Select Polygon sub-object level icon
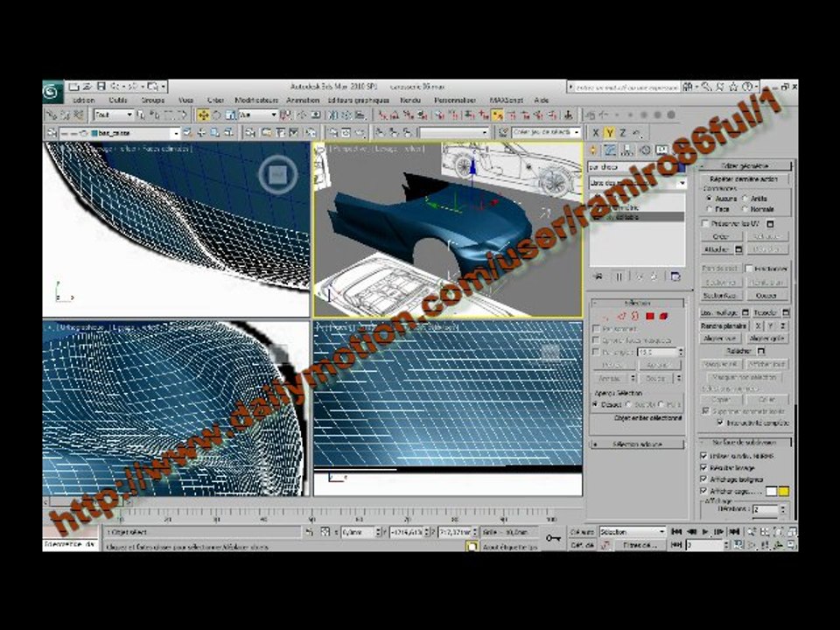 point(650,316)
